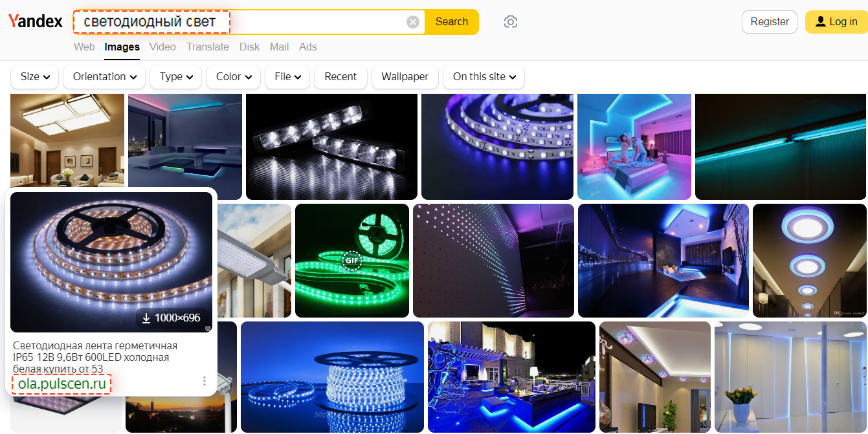Open the square ceiling light living room image
Viewport: 868px width, 434px height.
pyautogui.click(x=67, y=140)
